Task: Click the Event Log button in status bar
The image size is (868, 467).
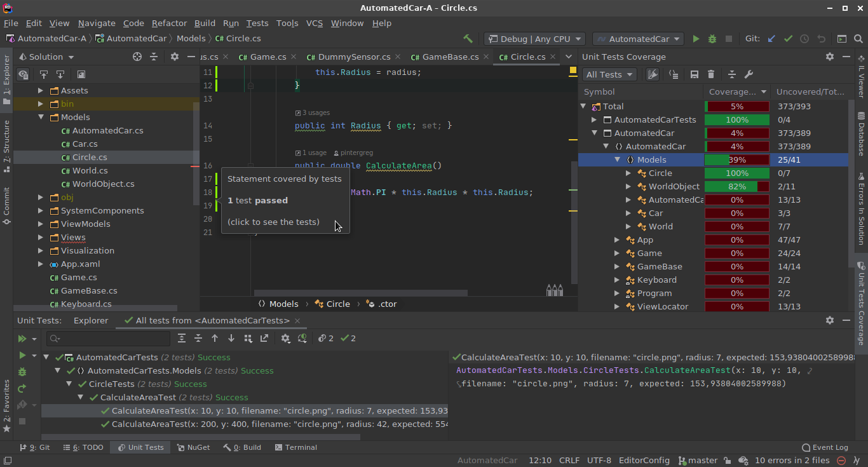Action: coord(825,447)
